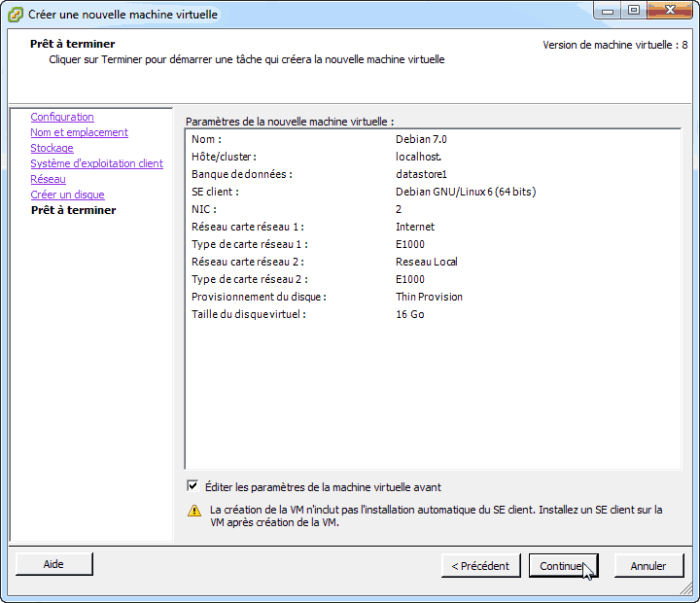Viewport: 700px width, 603px height.
Task: Minimize the virtual machine creation window
Action: pos(608,12)
